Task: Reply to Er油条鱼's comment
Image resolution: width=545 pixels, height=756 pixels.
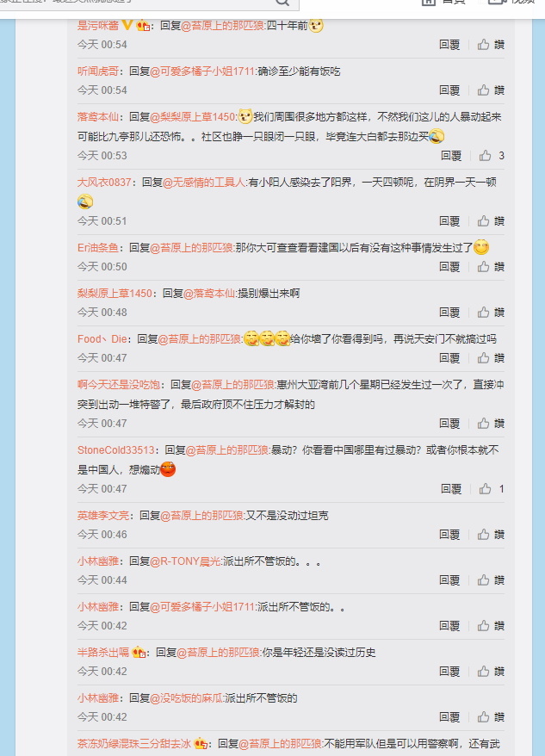Action: [x=449, y=267]
